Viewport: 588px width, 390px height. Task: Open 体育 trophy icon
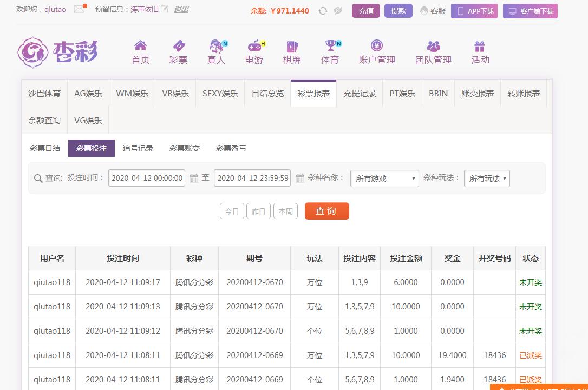click(x=330, y=46)
